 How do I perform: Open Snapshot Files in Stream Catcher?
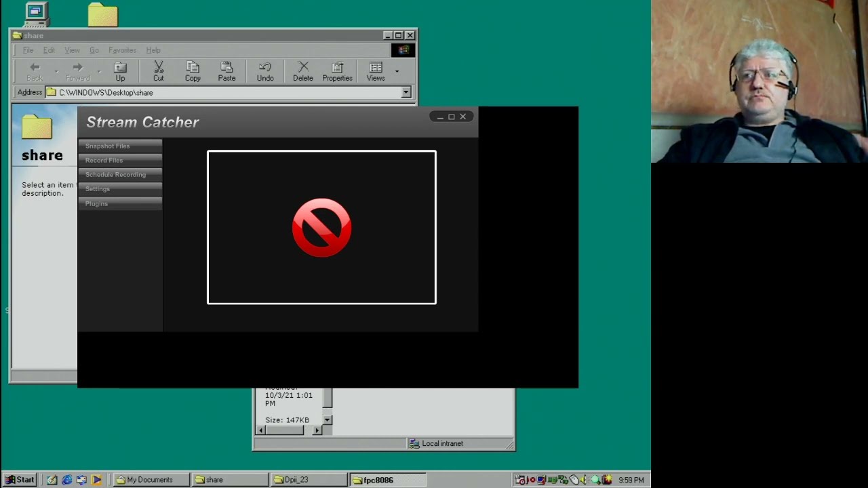click(120, 146)
